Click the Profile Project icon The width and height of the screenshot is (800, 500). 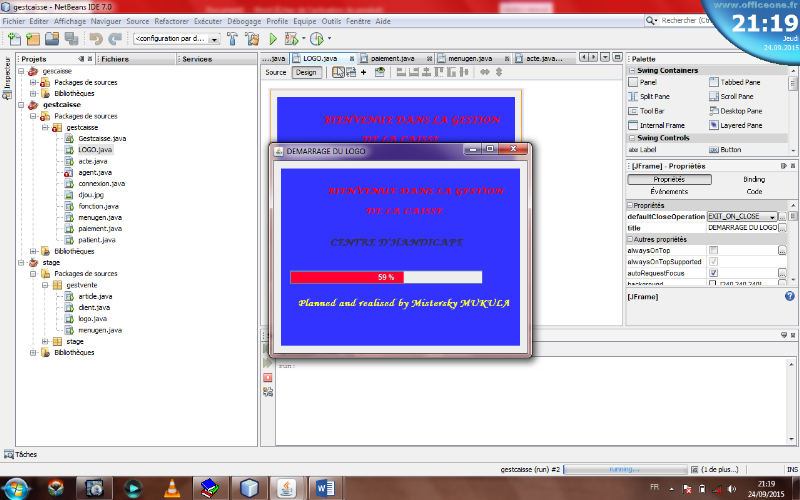point(317,39)
